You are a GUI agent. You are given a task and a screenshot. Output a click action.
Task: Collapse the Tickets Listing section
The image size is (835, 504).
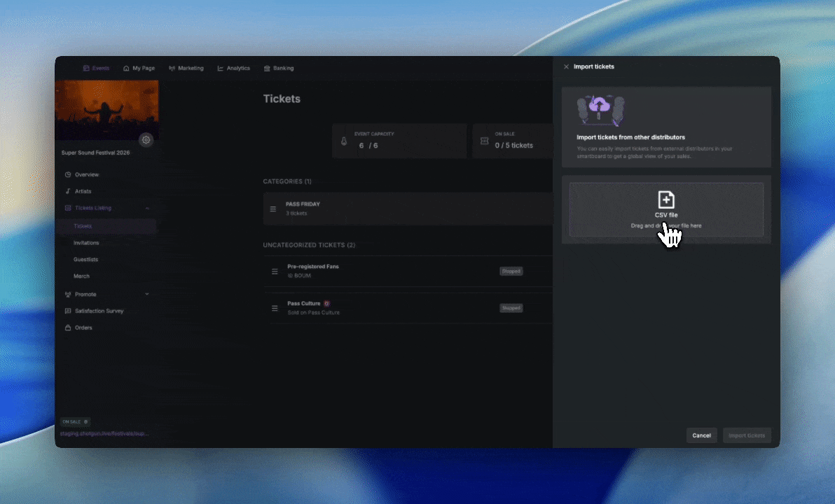coord(147,208)
